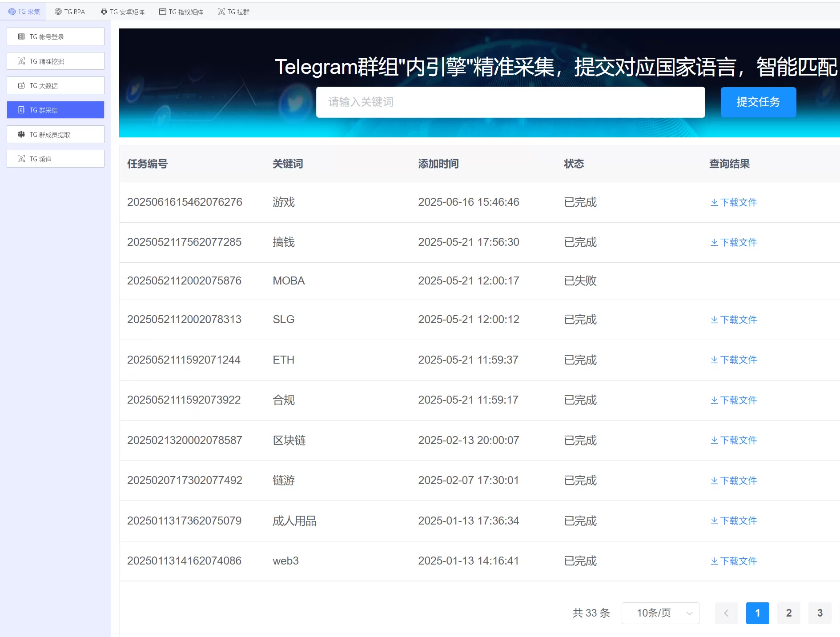Click the TG 群采集 document icon
Viewport: 840px width, 637px height.
(21, 110)
